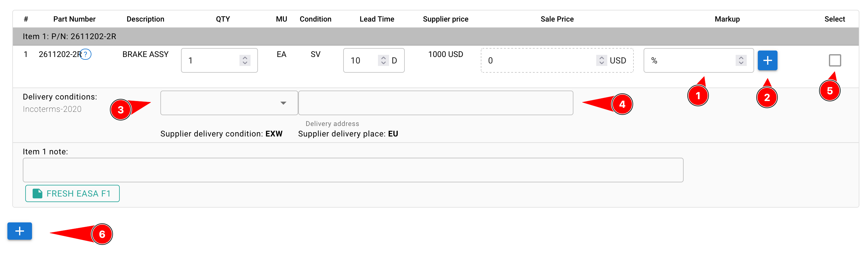Screen dimensions: 868x276
Task: Click the part number help question icon
Action: pyautogui.click(x=86, y=54)
